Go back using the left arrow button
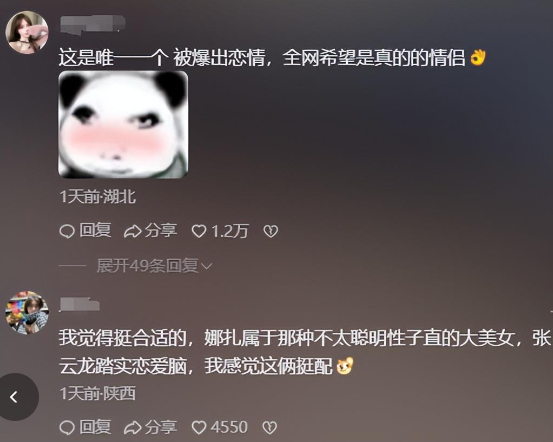 coord(15,397)
